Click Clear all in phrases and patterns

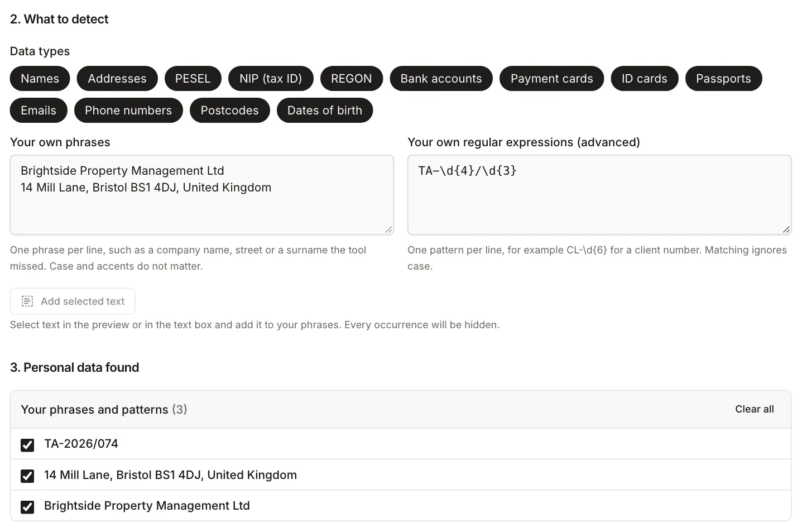tap(755, 409)
